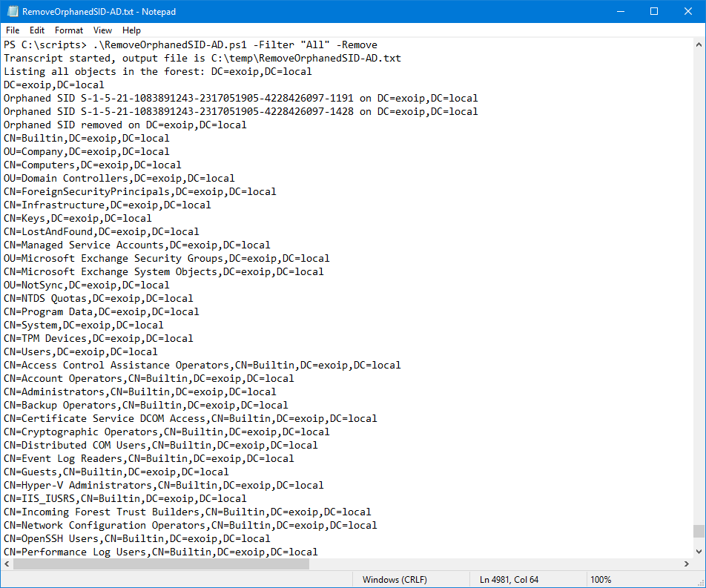Screen dimensions: 706x588
Task: Click the horizontal scrollbar right arrow
Action: pos(687,564)
